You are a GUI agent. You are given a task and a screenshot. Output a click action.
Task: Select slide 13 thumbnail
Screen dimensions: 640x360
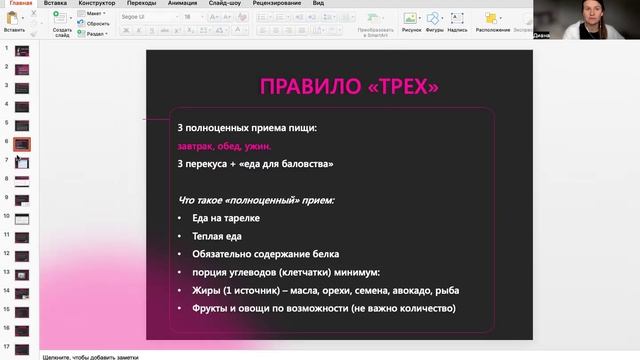pyautogui.click(x=22, y=275)
